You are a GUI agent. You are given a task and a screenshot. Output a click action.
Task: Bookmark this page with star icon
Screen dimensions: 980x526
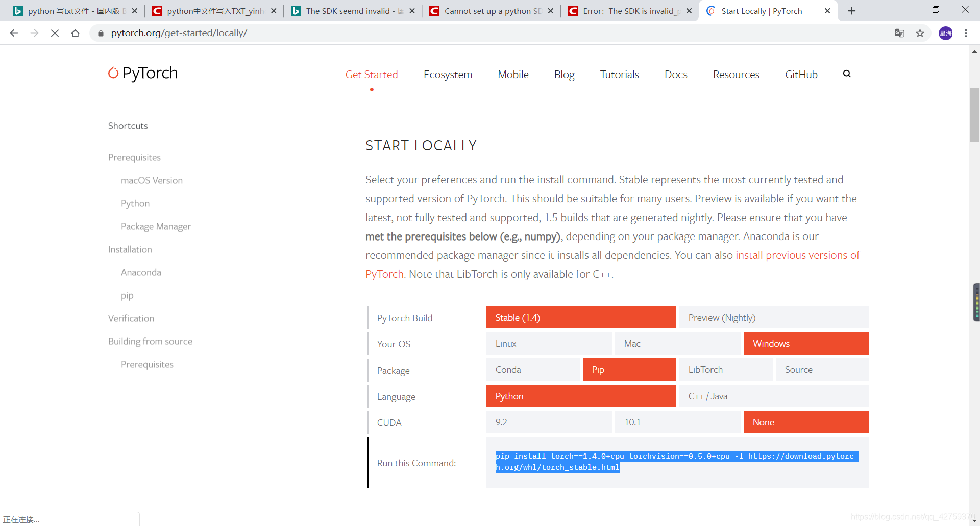920,33
